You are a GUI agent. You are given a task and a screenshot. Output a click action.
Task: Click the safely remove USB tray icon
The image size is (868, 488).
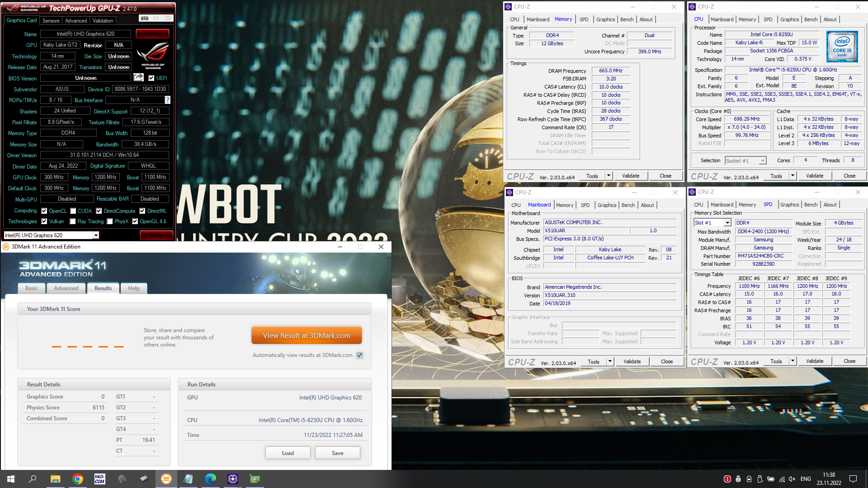click(x=760, y=479)
